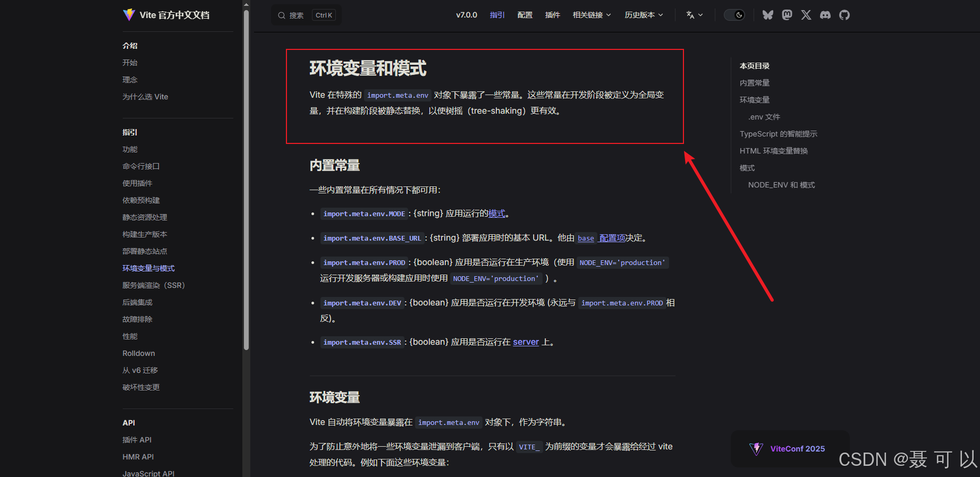
Task: Open the Bluesky social link icon
Action: (768, 15)
